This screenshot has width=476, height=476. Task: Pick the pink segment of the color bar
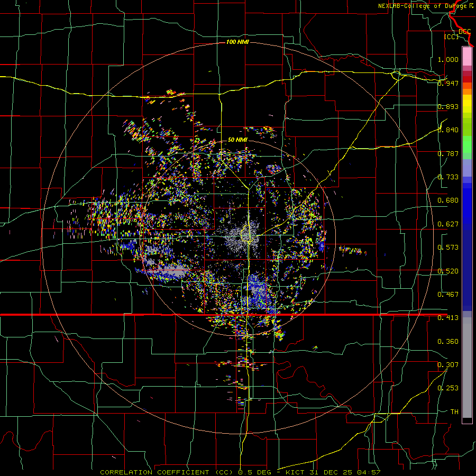(467, 57)
